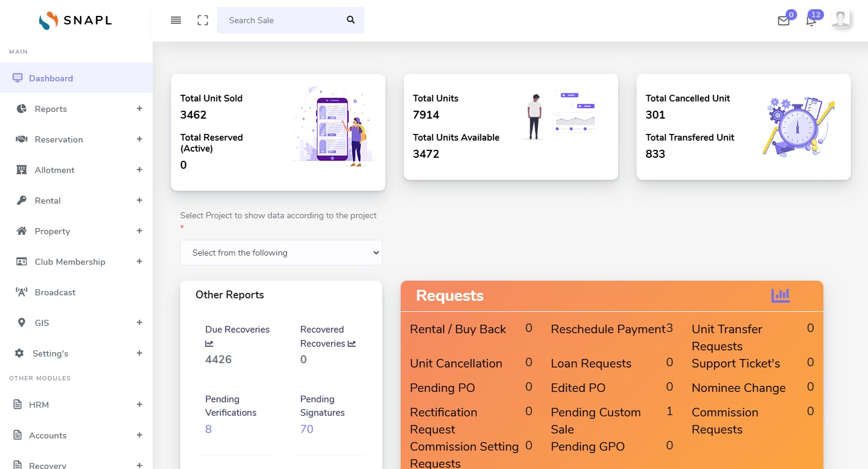Viewport: 868px width, 469px height.
Task: Focus the Search Sale input field
Action: (281, 20)
